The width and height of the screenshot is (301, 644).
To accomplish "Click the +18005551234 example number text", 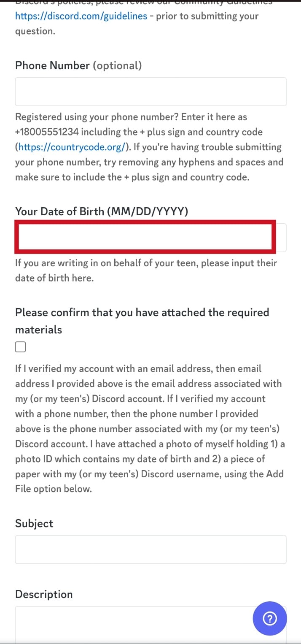I will point(47,132).
